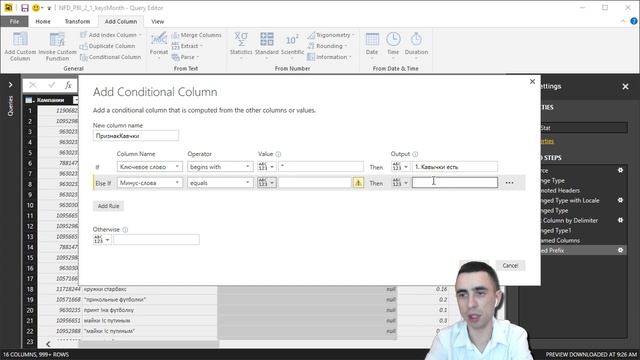
Task: Click the Else If value field
Action: click(315, 183)
